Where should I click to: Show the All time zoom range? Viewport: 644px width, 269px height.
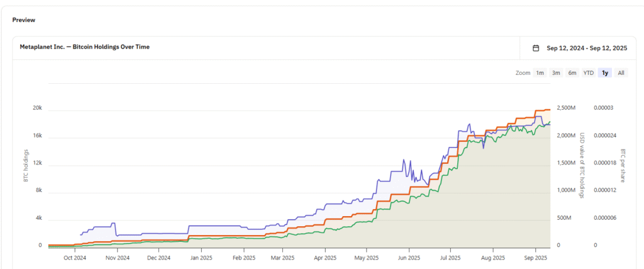[x=621, y=73]
